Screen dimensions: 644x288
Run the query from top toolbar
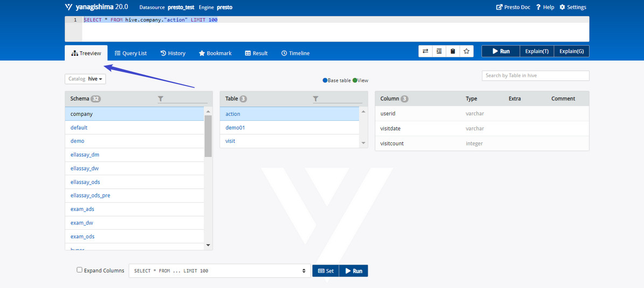tap(501, 51)
